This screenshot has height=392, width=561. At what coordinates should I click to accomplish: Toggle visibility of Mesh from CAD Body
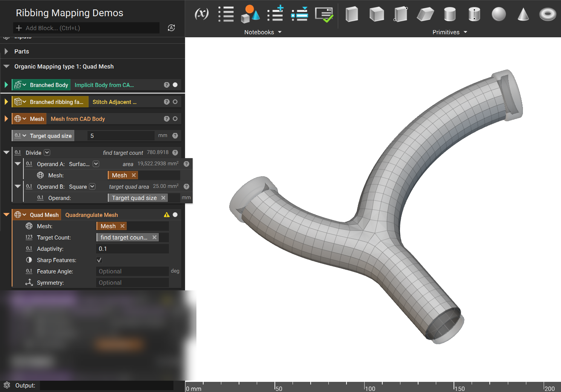pyautogui.click(x=175, y=119)
